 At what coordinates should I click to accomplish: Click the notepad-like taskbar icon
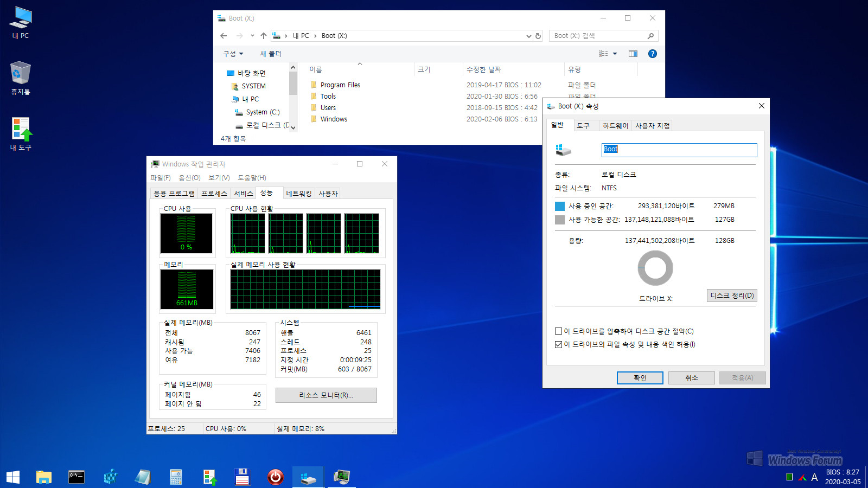coord(143,477)
